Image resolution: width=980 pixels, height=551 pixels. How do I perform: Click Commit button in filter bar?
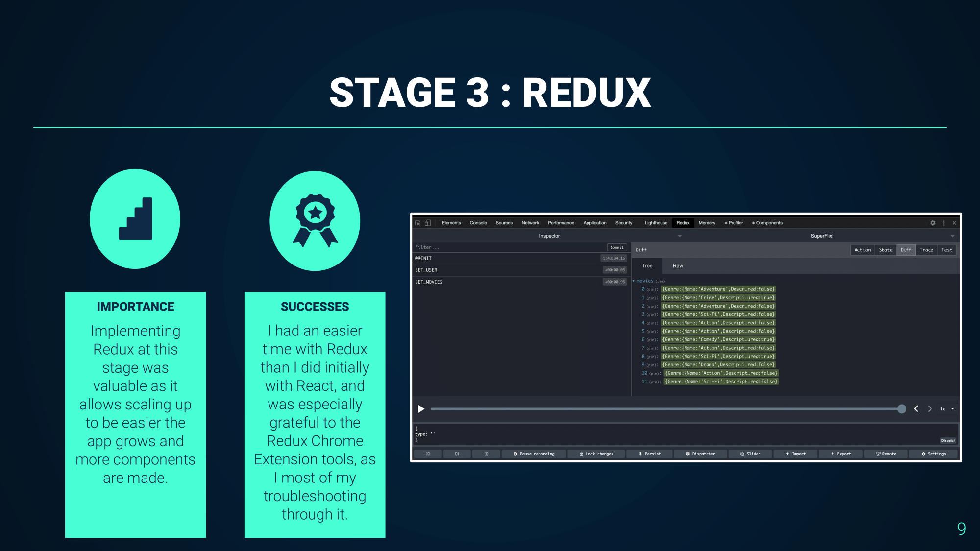(x=616, y=247)
